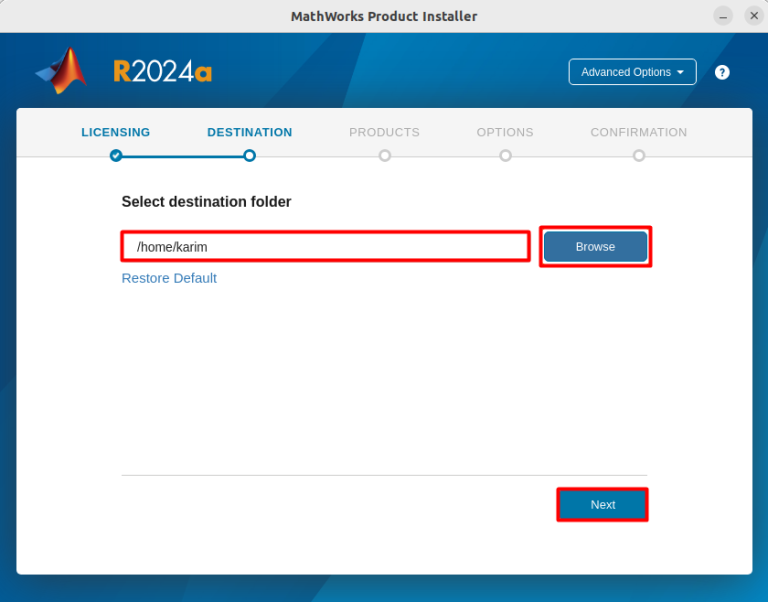Expand the Advanced Options dropdown

632,72
